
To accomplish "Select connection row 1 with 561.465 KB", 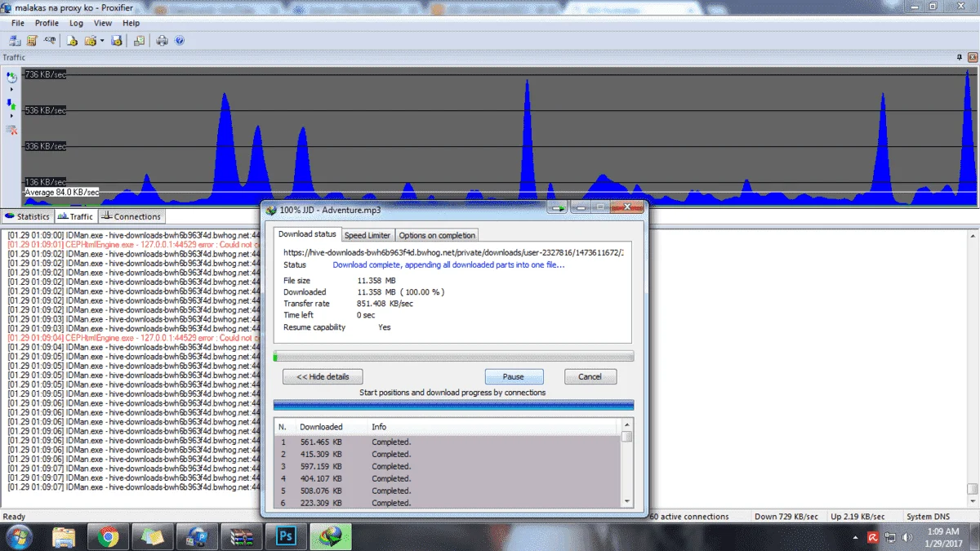I will click(x=448, y=442).
